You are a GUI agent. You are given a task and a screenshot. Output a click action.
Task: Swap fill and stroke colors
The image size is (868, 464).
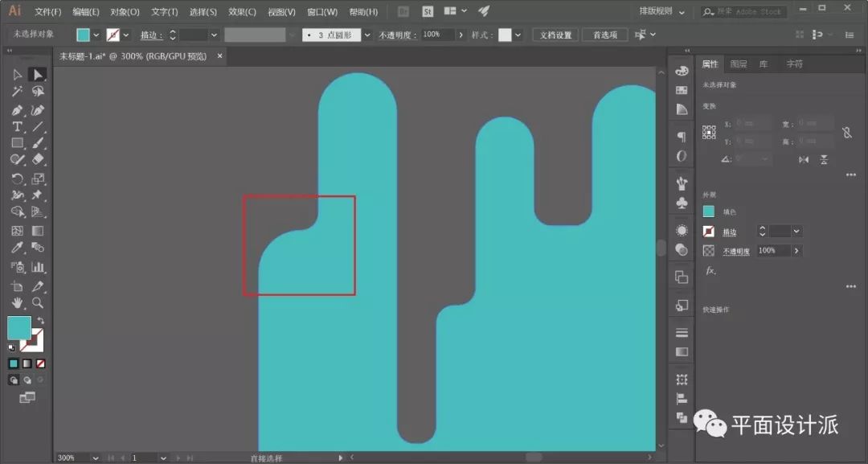[40, 321]
